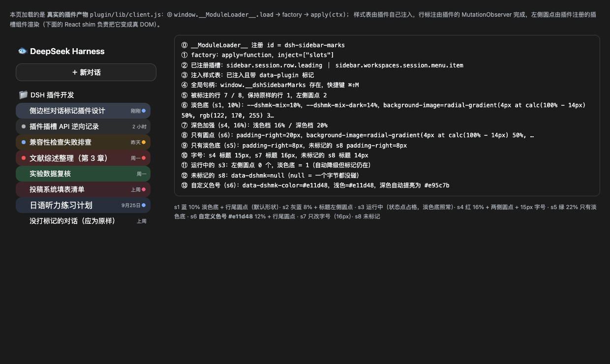Viewport: 610px width, 364px height.
Task: Open the 日语听力练习计划 conversation
Action: pos(83,205)
